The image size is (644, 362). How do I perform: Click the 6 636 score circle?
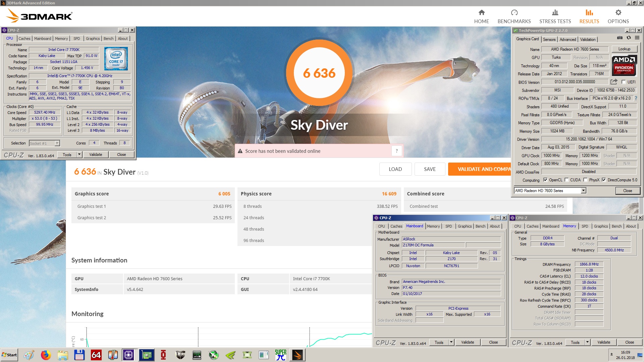[319, 73]
